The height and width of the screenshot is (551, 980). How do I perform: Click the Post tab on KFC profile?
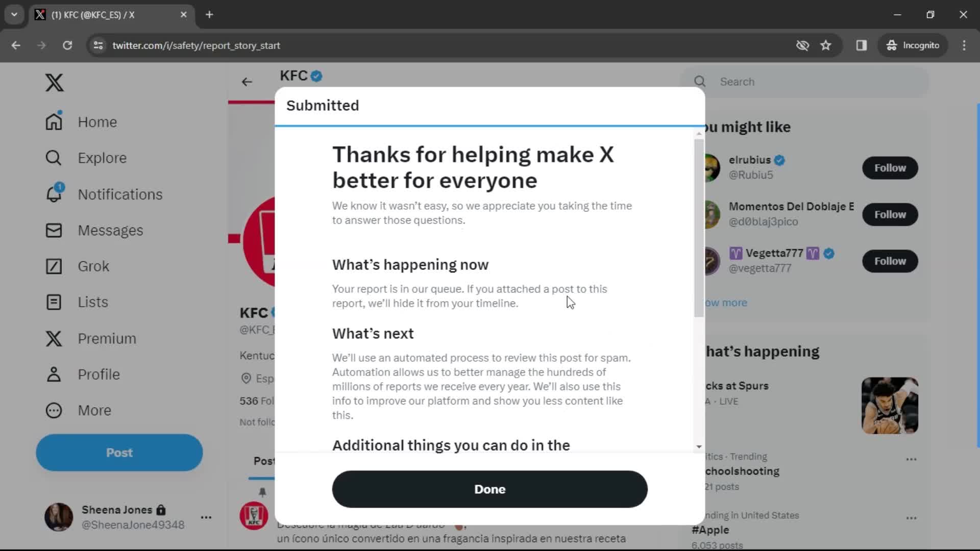click(x=265, y=461)
